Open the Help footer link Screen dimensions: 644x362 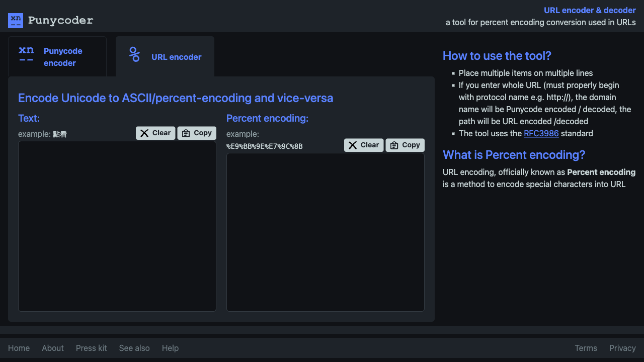coord(170,348)
